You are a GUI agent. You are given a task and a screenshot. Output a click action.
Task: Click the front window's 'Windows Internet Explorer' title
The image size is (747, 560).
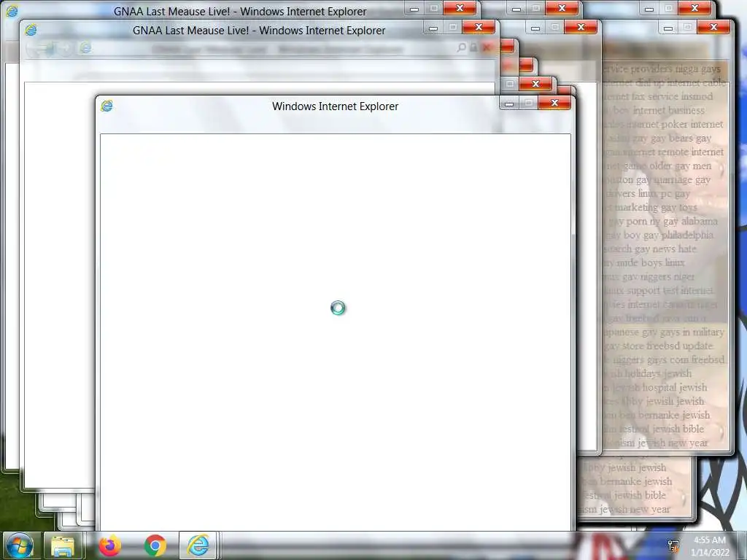pyautogui.click(x=335, y=106)
